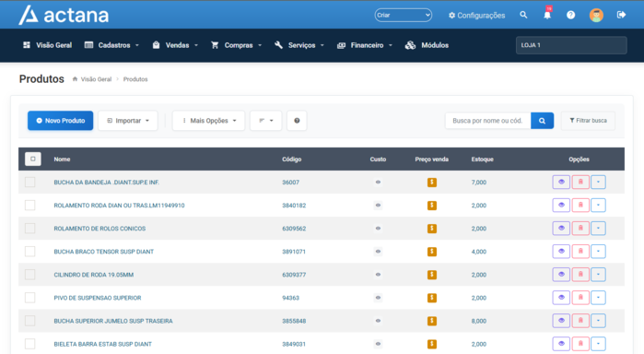Click code 3840182 cell
Image resolution: width=644 pixels, height=354 pixels.
294,206
